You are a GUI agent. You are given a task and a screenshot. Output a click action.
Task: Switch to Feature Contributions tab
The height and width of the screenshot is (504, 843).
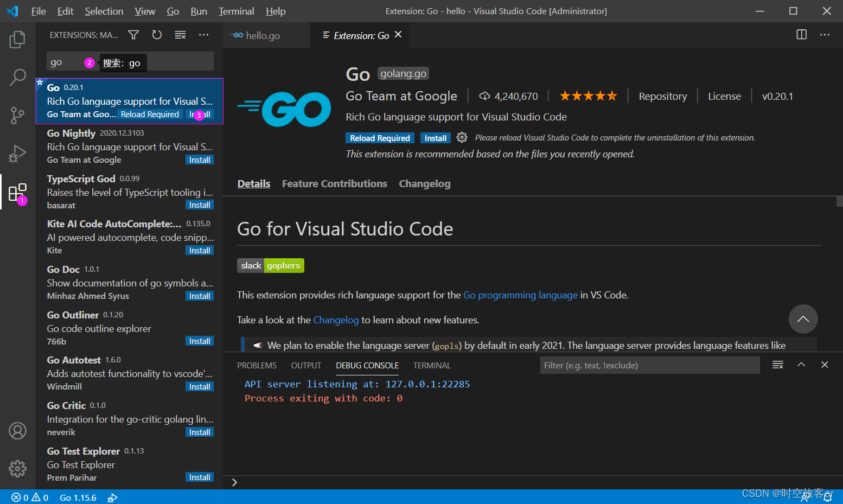[335, 184]
